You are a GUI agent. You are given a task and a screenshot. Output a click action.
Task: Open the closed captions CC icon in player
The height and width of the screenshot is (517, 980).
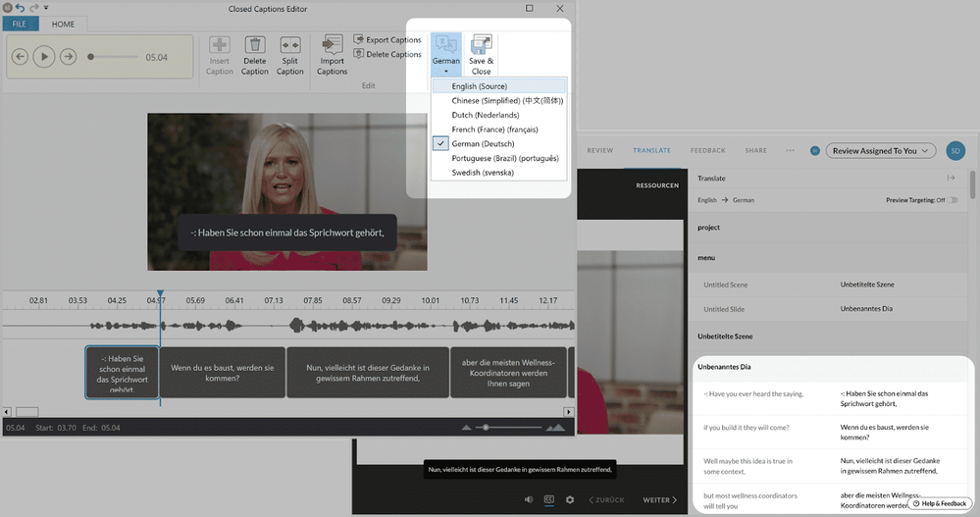pos(549,499)
